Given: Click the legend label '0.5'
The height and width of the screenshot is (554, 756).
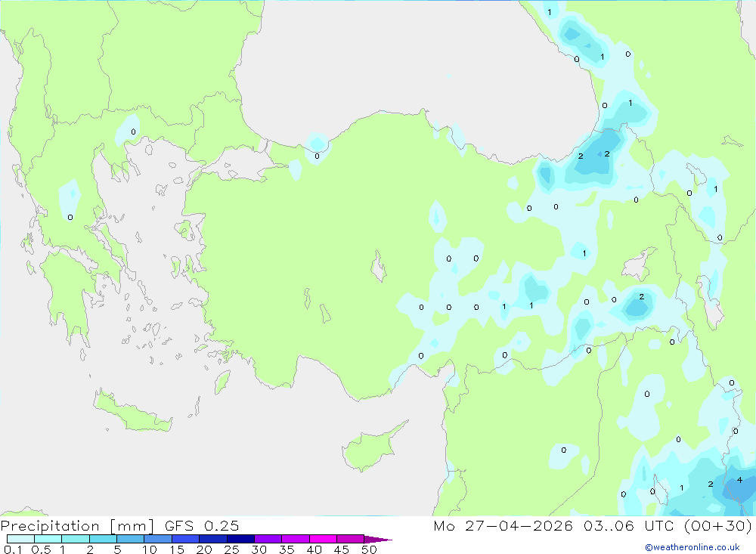Looking at the screenshot, I should tap(41, 549).
